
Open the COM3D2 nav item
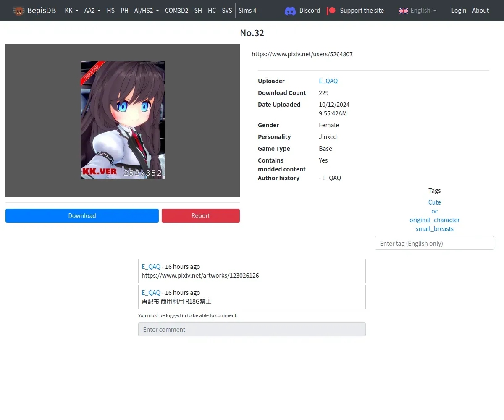176,10
